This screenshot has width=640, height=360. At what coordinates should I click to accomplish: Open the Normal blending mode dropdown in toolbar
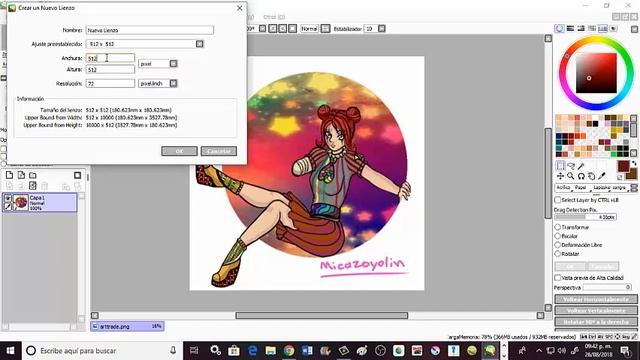point(309,29)
